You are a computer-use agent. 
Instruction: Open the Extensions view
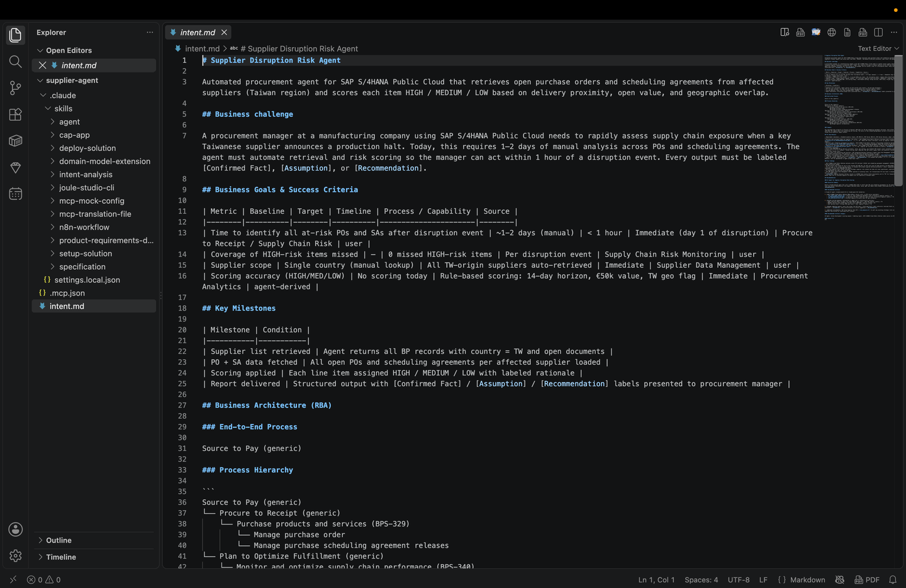(16, 114)
